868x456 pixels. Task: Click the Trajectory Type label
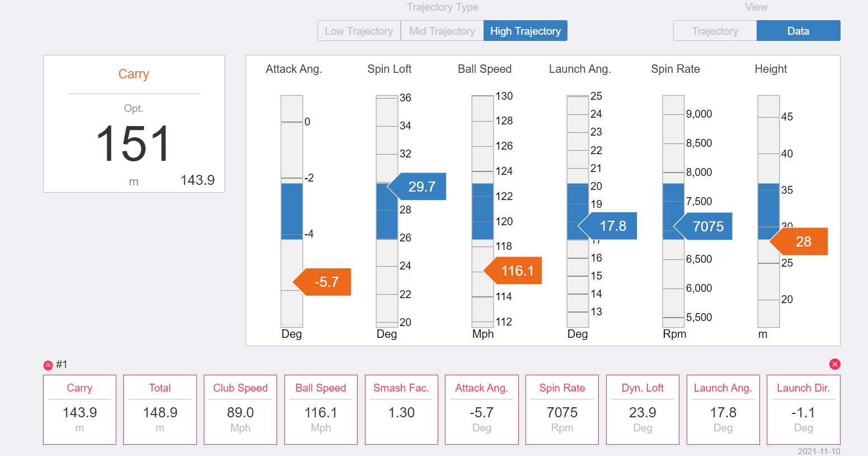click(443, 7)
